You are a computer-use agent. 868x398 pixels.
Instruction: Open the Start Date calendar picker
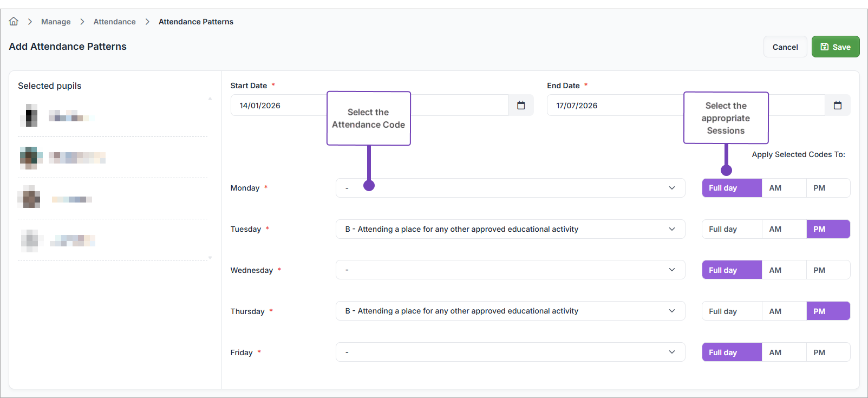click(521, 105)
